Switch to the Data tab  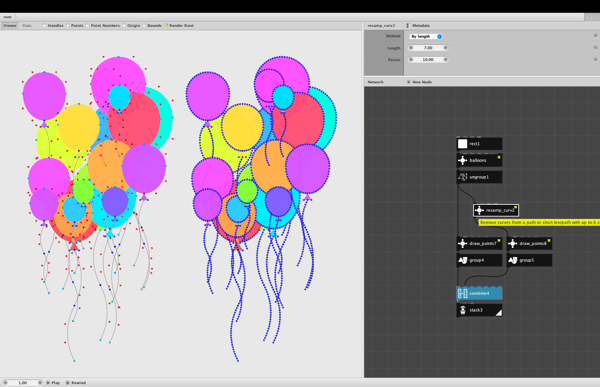click(x=27, y=26)
